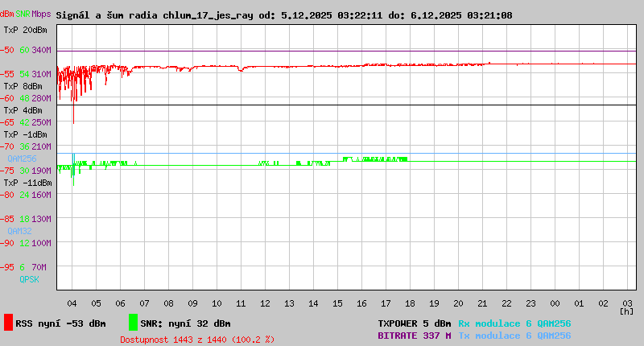
Task: Click the BITRATE 337 M readout
Action: tap(414, 336)
